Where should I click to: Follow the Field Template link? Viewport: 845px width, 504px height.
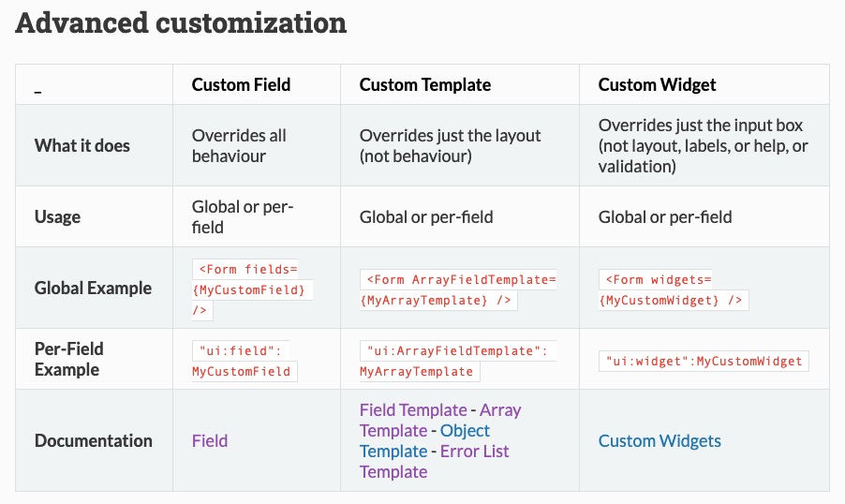coord(413,410)
